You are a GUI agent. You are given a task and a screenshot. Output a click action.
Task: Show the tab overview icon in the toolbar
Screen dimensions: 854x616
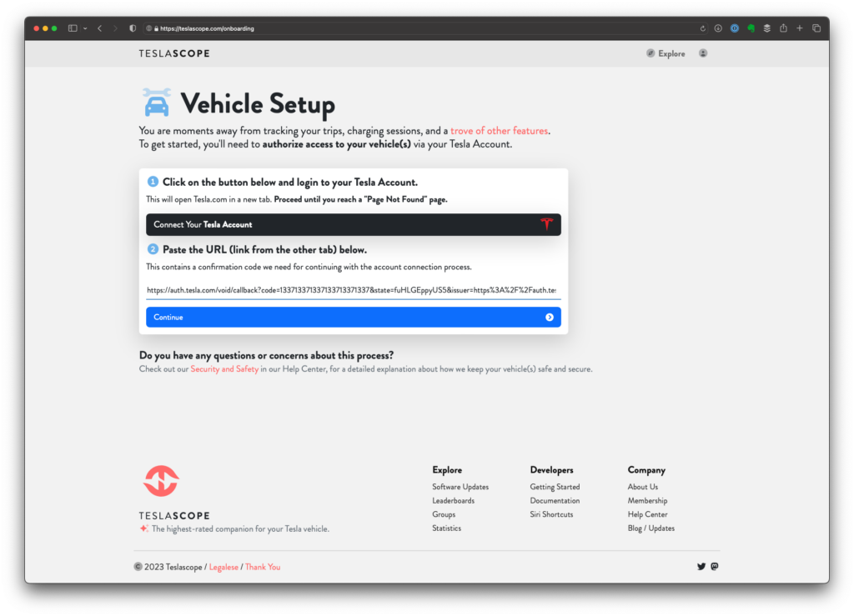[816, 28]
